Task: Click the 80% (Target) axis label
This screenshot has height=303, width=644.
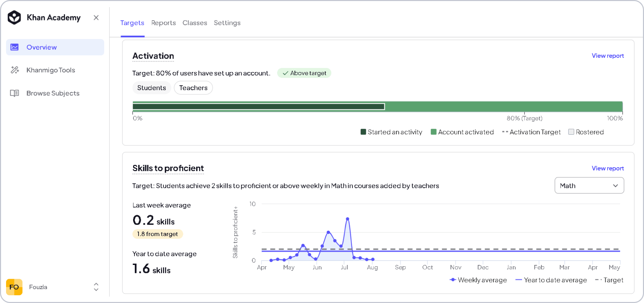Action: 525,119
